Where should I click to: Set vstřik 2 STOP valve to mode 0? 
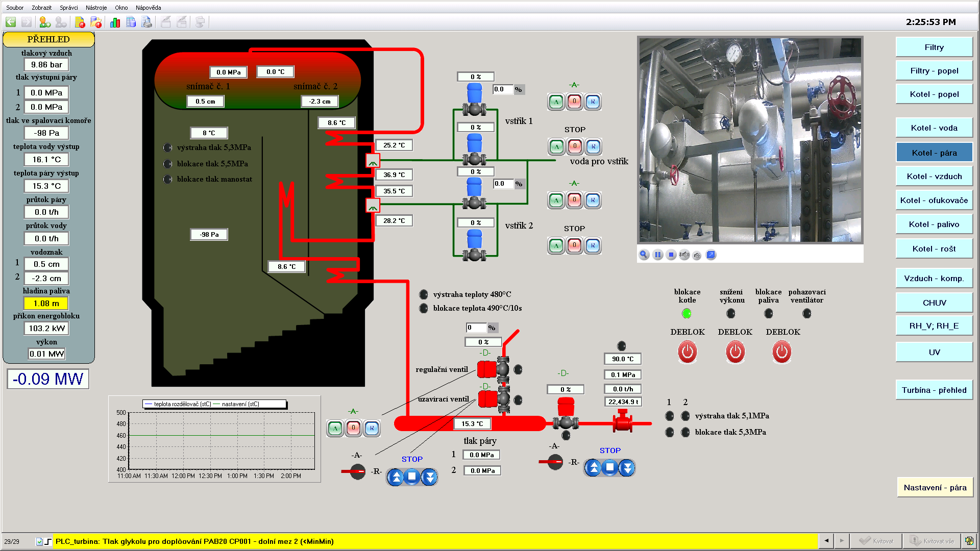point(574,245)
